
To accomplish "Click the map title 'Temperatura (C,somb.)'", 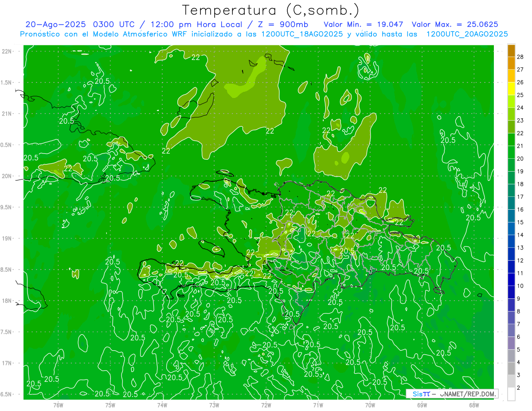I will (x=271, y=10).
